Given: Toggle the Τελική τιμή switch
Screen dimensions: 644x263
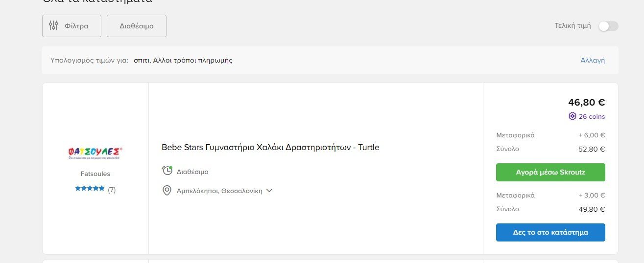Looking at the screenshot, I should (x=608, y=26).
